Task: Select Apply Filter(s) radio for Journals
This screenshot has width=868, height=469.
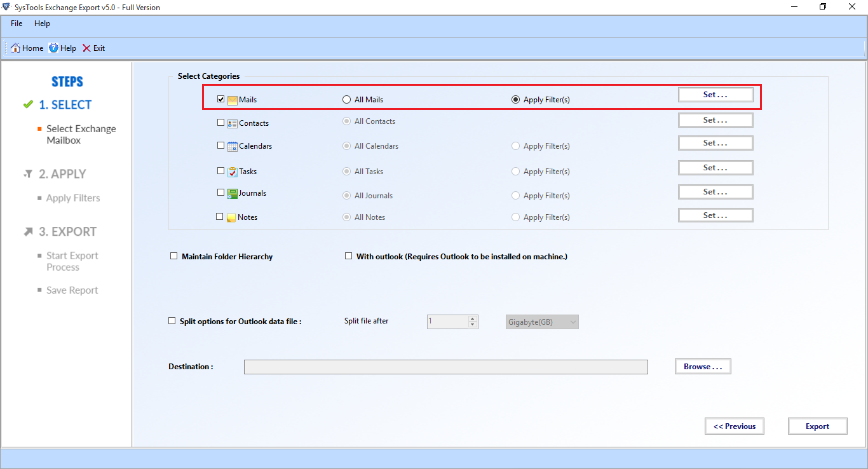Action: [516, 196]
